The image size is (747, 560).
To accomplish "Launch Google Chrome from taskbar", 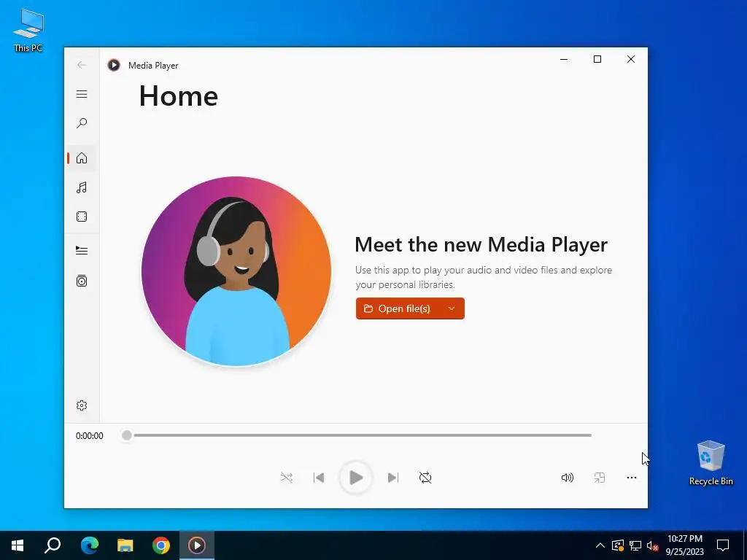I will pos(161,545).
